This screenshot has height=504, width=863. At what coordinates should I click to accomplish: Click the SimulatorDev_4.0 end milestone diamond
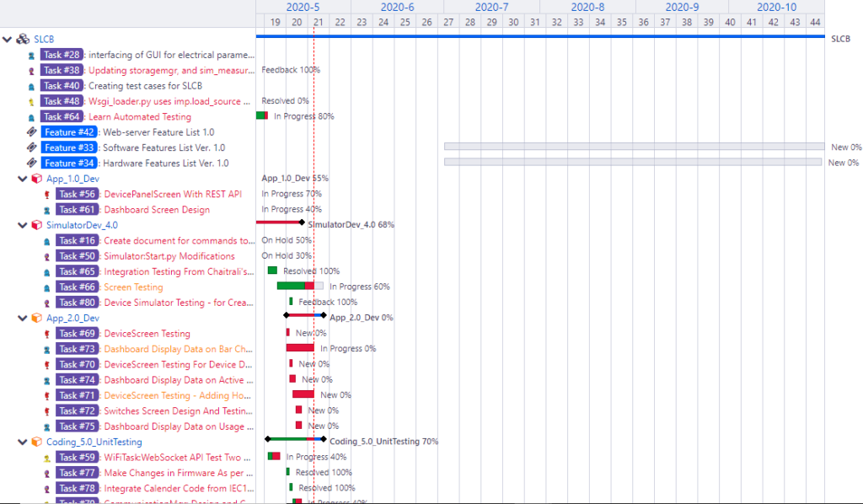point(303,223)
